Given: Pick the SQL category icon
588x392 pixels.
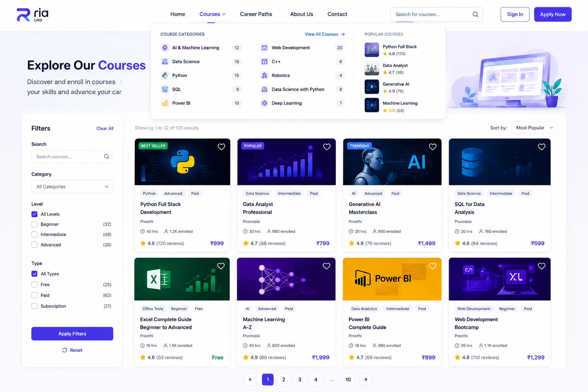Looking at the screenshot, I should pyautogui.click(x=165, y=89).
